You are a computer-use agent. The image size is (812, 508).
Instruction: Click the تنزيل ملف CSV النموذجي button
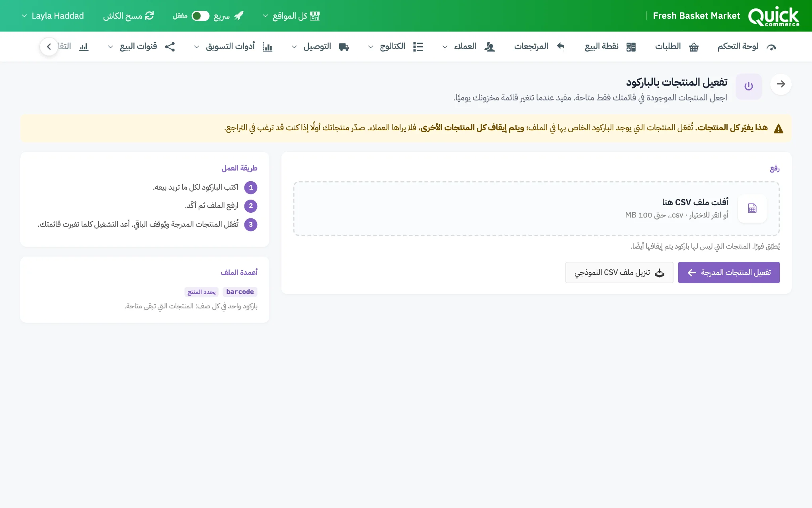point(619,273)
